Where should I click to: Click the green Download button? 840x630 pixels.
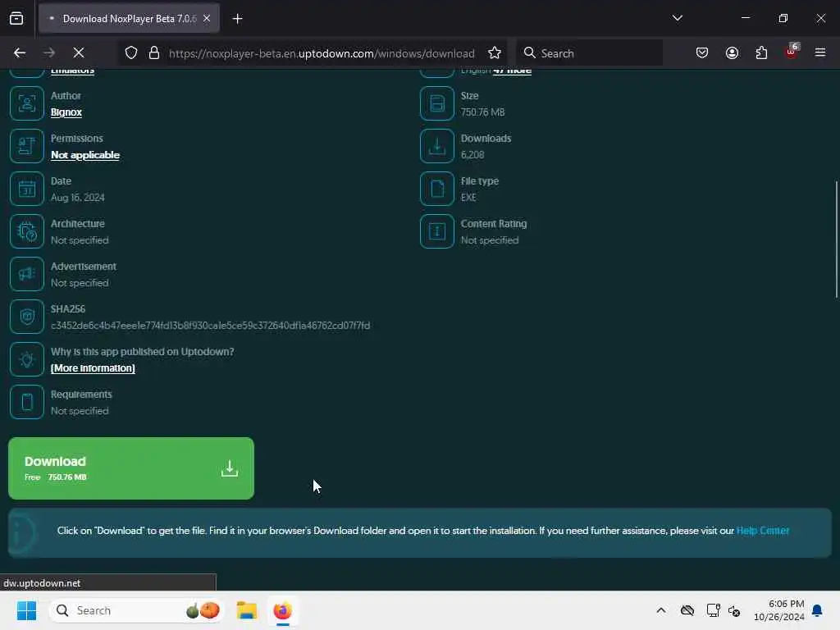click(x=131, y=468)
